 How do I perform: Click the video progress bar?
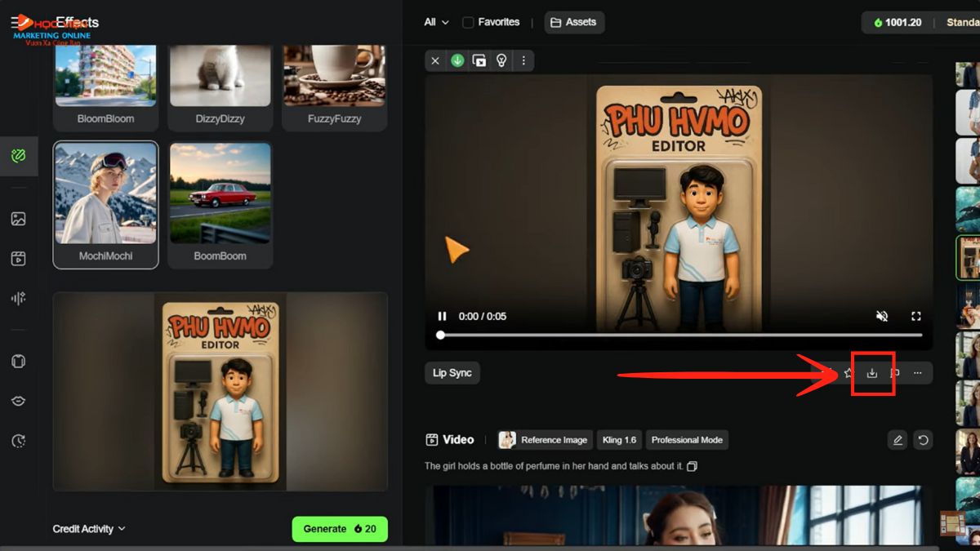click(x=679, y=335)
